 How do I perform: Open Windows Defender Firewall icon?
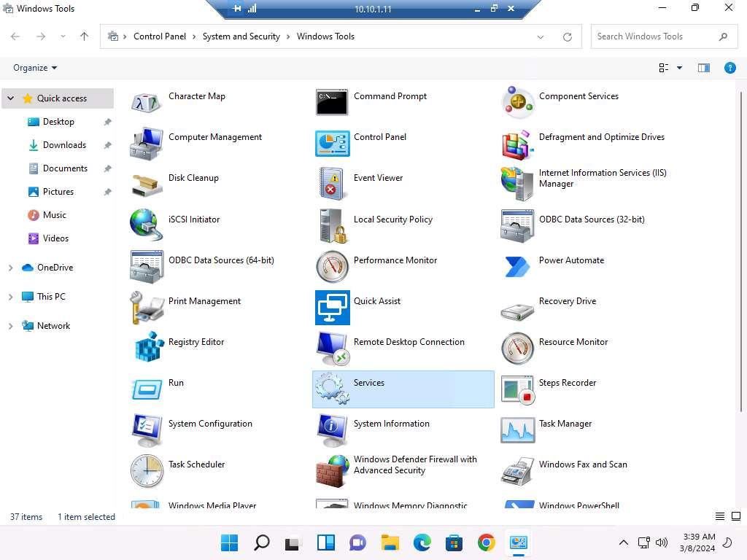[332, 470]
